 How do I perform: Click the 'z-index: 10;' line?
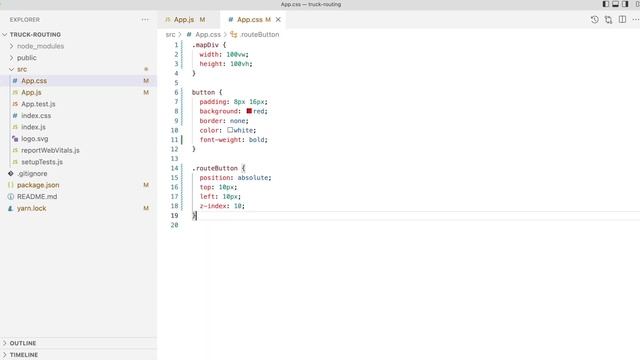[222, 206]
